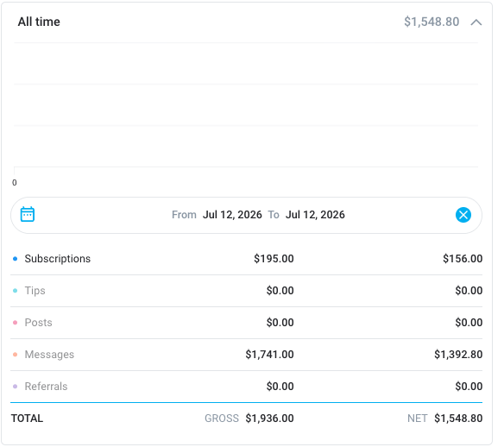Click the blue dot beside Subscriptions
Image resolution: width=504 pixels, height=447 pixels.
tap(15, 259)
